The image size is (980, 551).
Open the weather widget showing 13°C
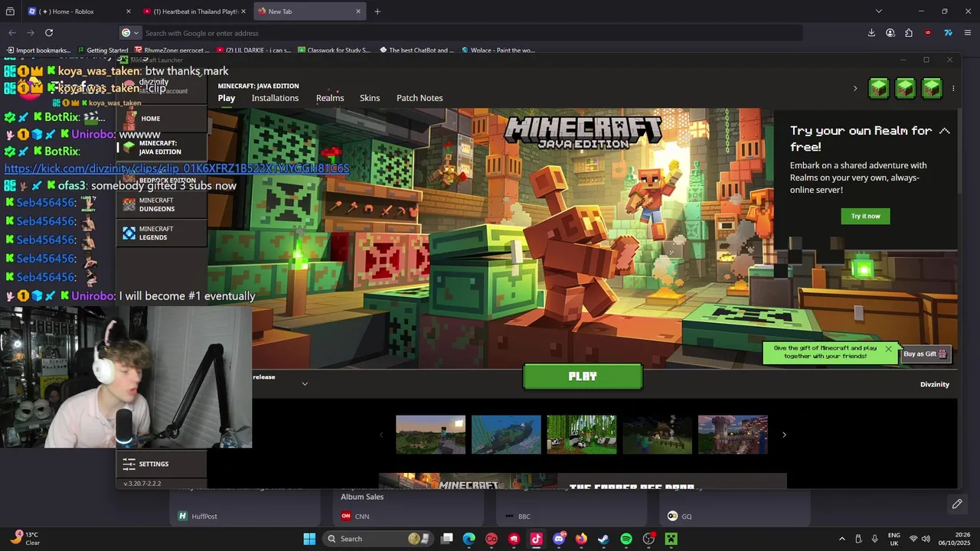25,539
